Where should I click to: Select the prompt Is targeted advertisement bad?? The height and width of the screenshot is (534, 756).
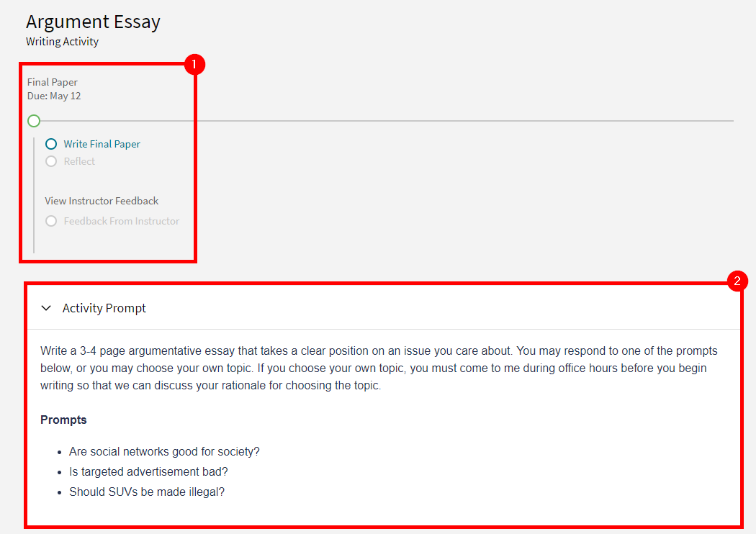148,471
